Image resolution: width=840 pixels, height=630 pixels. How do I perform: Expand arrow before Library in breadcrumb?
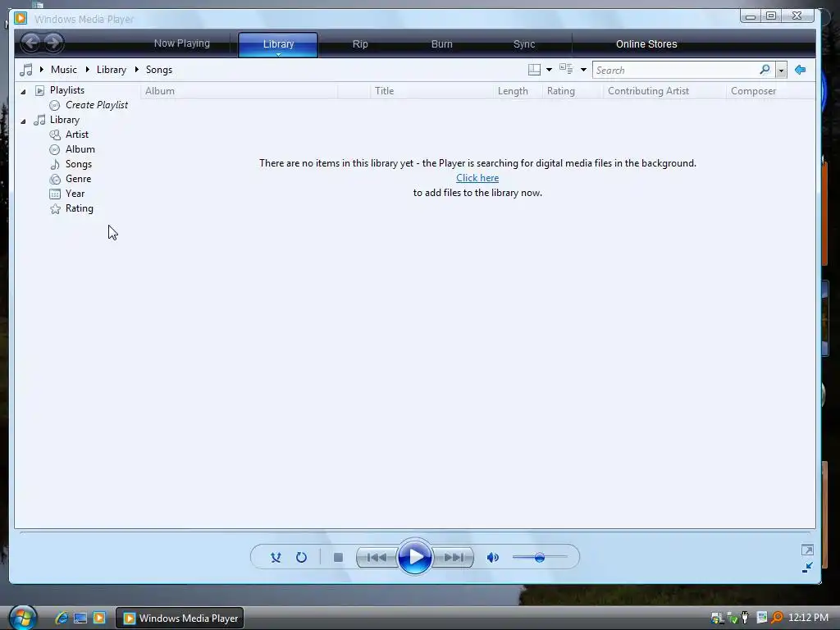[x=87, y=70]
